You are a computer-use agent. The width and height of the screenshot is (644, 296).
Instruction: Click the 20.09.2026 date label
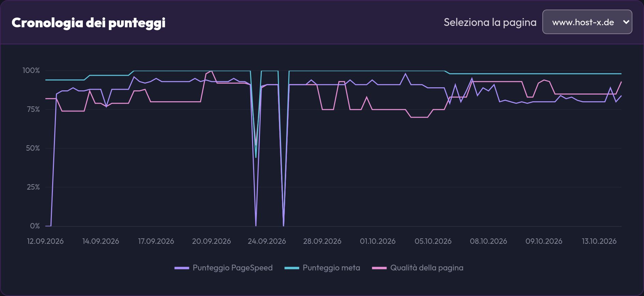211,241
